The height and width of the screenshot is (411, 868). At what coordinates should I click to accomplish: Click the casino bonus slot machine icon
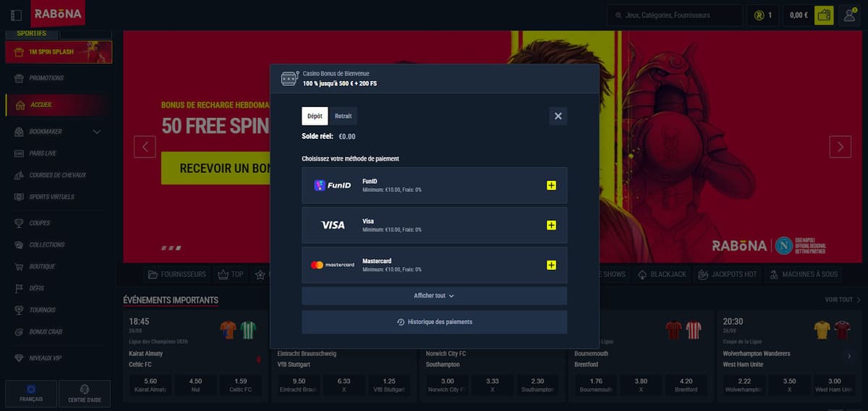pos(289,78)
